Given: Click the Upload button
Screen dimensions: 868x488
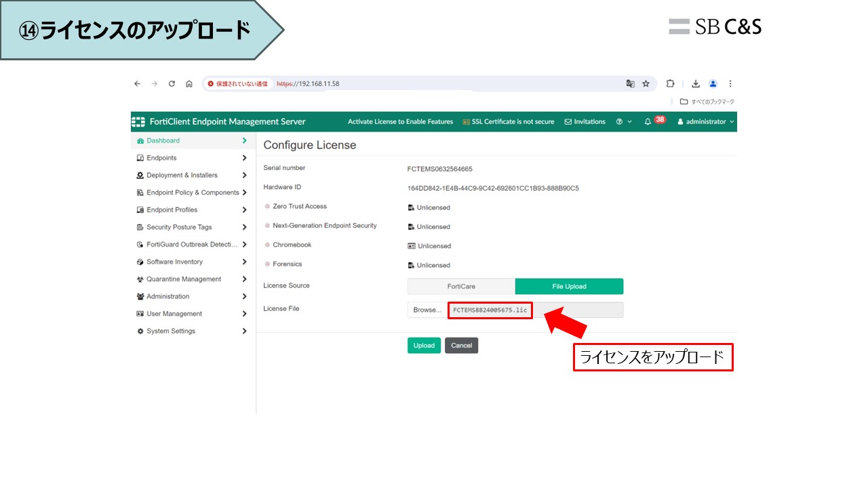Looking at the screenshot, I should [x=424, y=346].
